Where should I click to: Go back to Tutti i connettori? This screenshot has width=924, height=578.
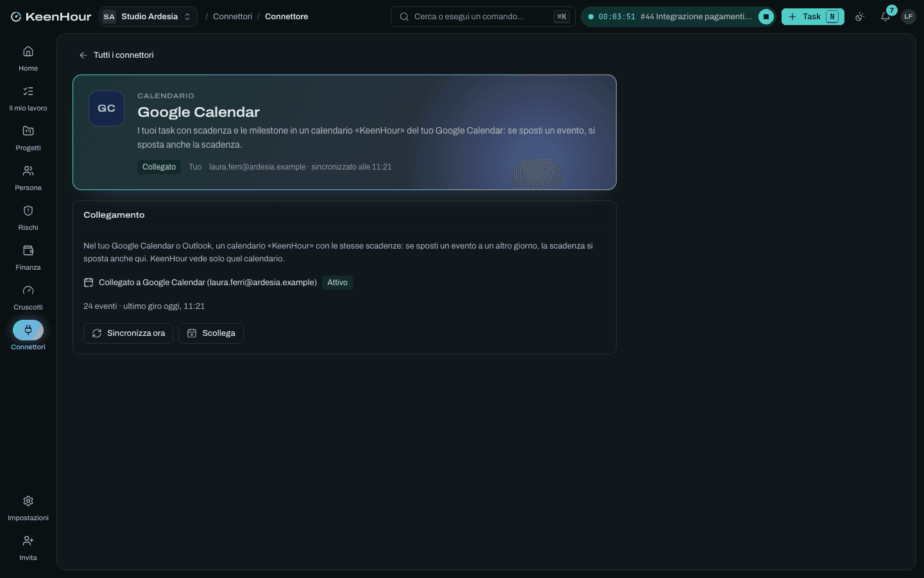(116, 55)
